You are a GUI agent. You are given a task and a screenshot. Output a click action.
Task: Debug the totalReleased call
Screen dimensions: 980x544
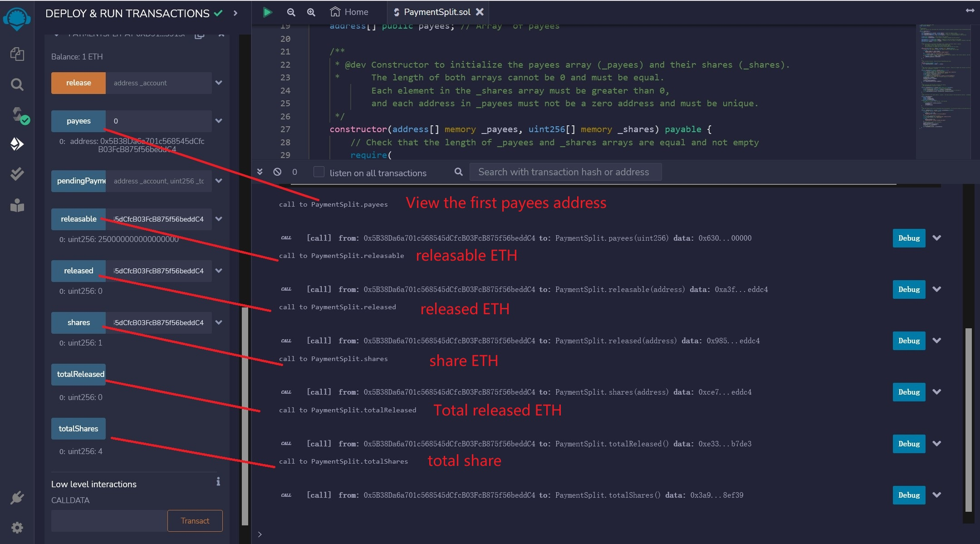908,444
